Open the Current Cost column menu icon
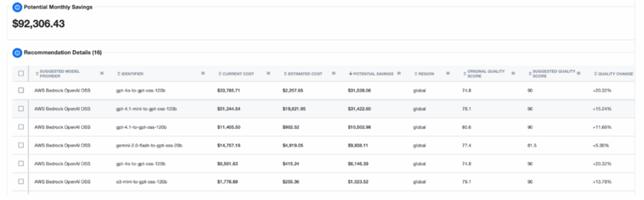This screenshot has height=200, width=644. click(268, 73)
